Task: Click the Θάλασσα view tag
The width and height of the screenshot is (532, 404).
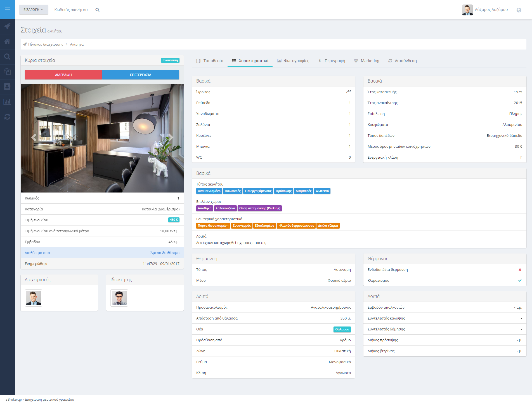Action: pyautogui.click(x=342, y=329)
